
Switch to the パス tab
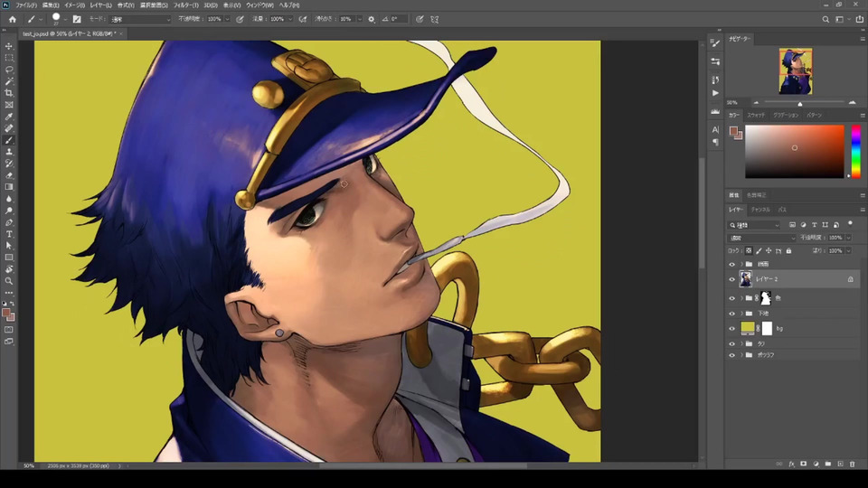pos(782,210)
